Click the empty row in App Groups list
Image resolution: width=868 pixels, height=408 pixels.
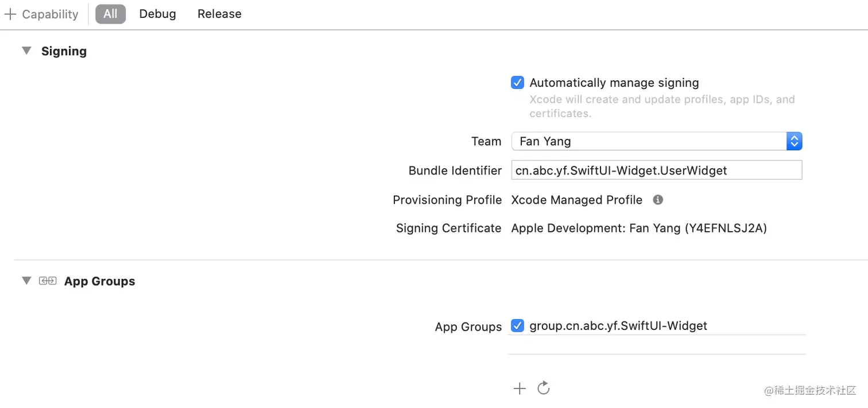tap(656, 345)
